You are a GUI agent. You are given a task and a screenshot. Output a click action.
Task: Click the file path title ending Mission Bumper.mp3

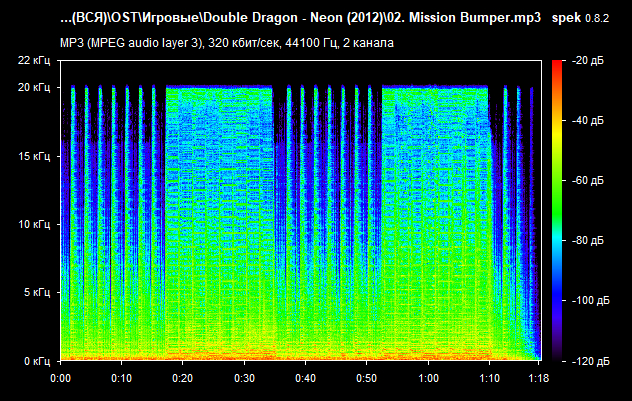300,18
